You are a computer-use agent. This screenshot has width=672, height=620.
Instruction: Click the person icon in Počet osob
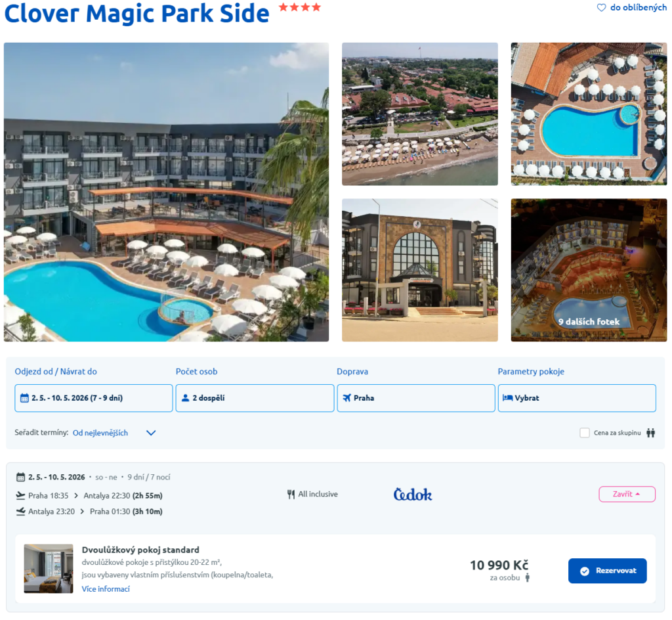[185, 398]
